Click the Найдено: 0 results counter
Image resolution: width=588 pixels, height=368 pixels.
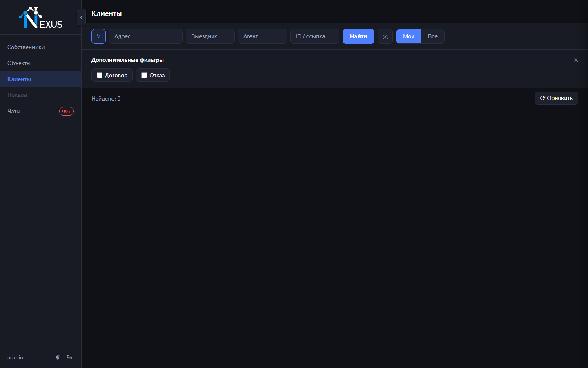pos(106,99)
